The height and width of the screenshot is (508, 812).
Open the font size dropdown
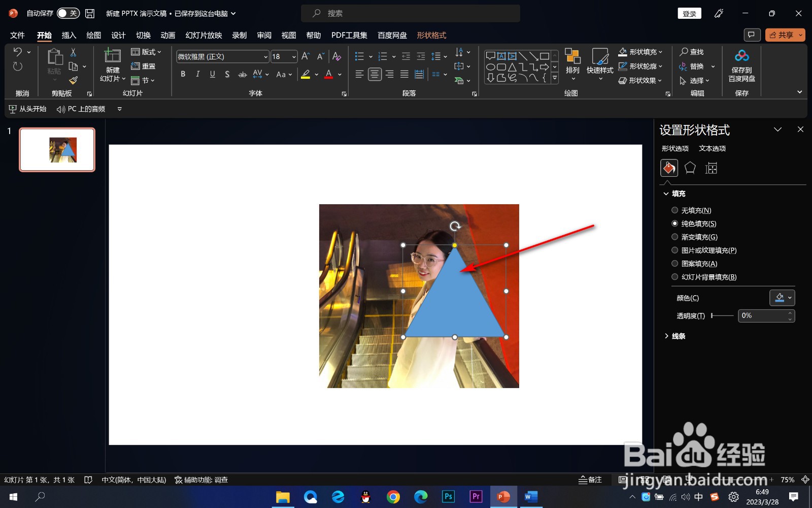(x=294, y=56)
